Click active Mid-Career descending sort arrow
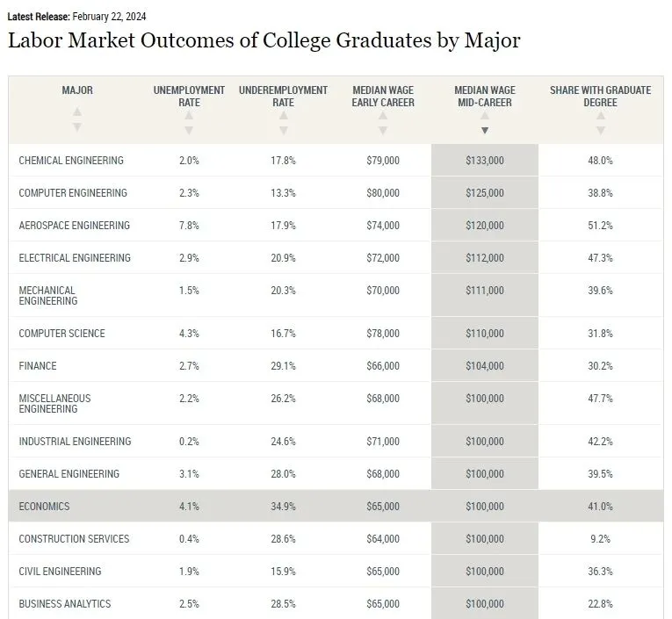Viewport: 672px width, 619px height. (x=484, y=131)
